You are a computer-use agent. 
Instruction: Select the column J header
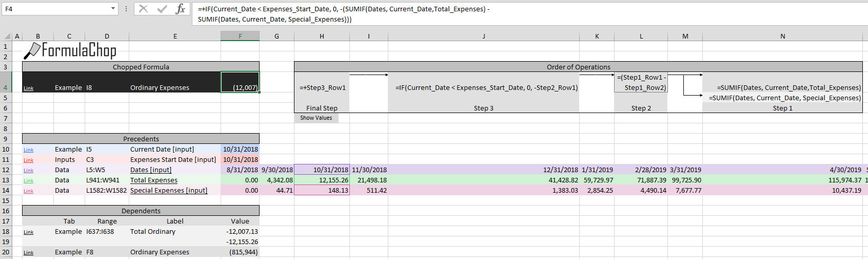(483, 36)
